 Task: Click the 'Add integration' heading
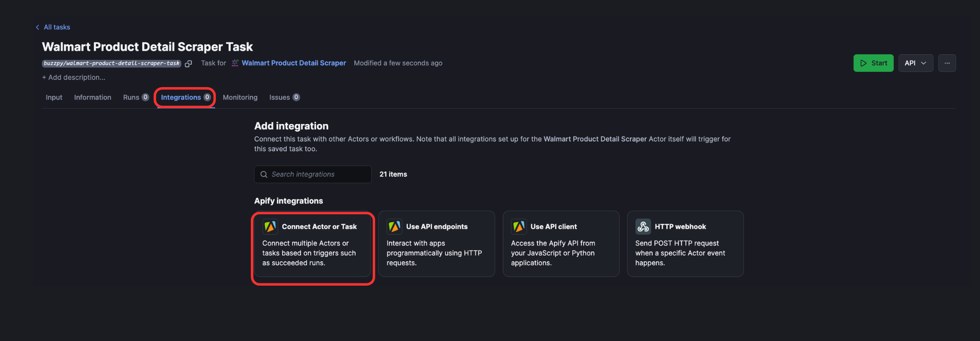tap(291, 126)
